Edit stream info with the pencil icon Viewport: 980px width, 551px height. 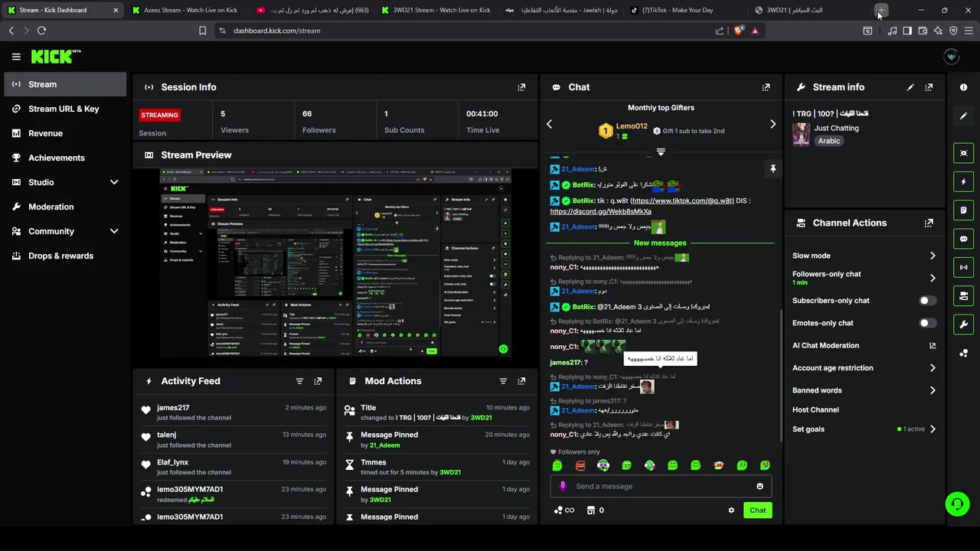tap(910, 87)
